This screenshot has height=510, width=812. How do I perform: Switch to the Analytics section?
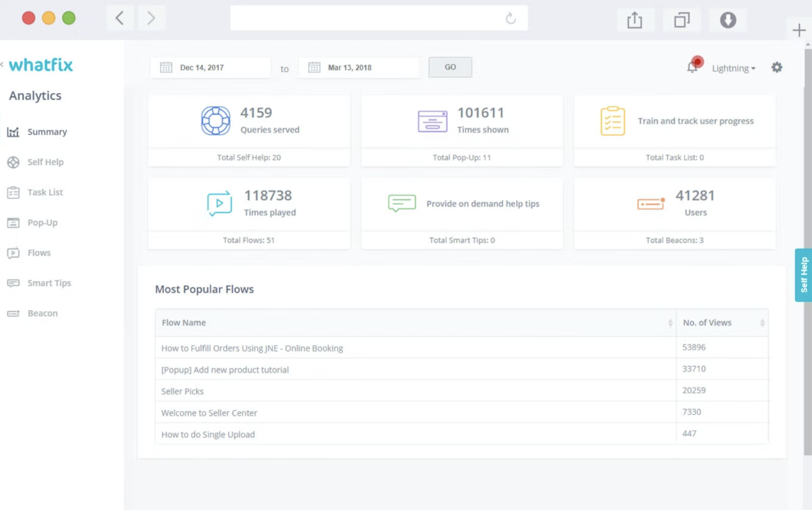coord(35,96)
